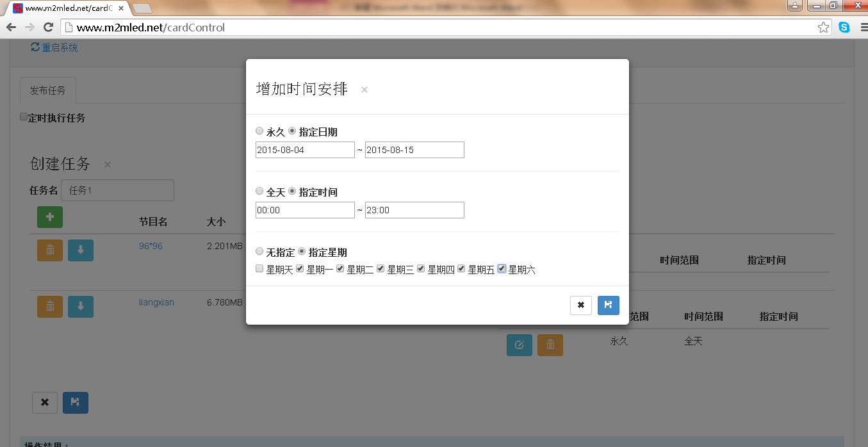Viewport: 868px width, 447px height.
Task: Select the 指定星期 radio button
Action: [x=302, y=251]
